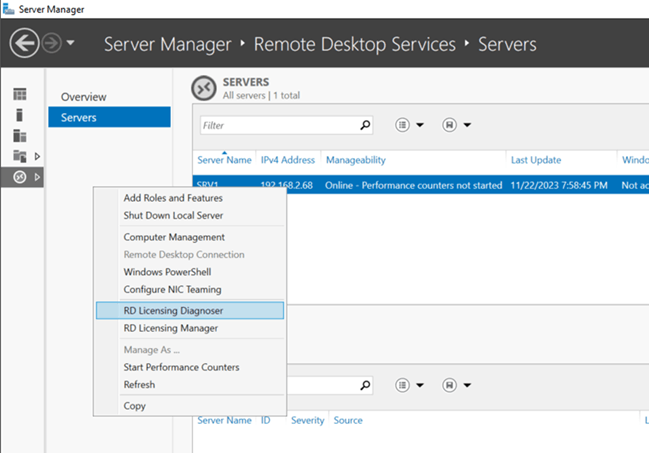Sort events by Source column

click(x=348, y=420)
